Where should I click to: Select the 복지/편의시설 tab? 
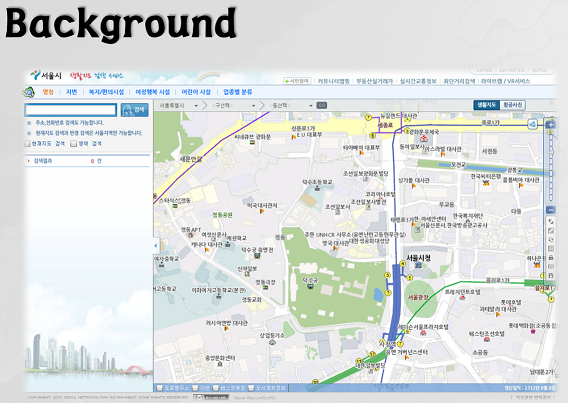[x=106, y=92]
